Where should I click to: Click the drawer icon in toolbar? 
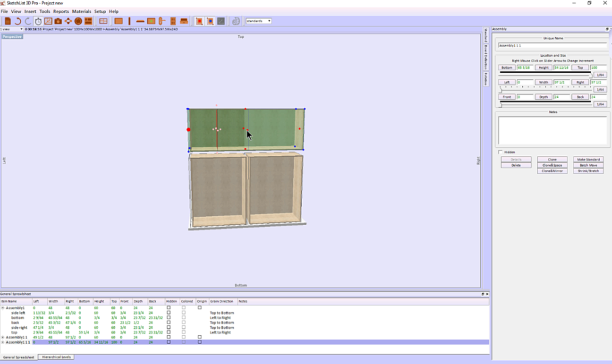[184, 21]
